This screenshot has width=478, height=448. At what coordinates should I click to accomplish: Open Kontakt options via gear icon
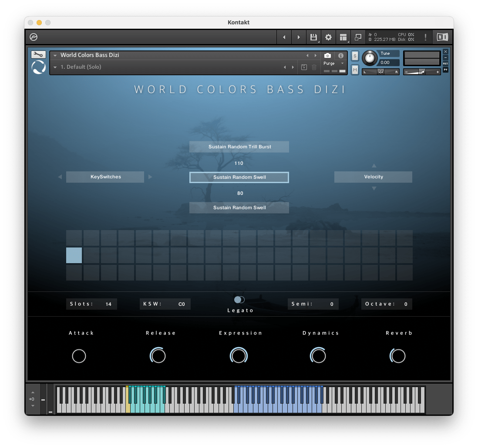(x=328, y=37)
